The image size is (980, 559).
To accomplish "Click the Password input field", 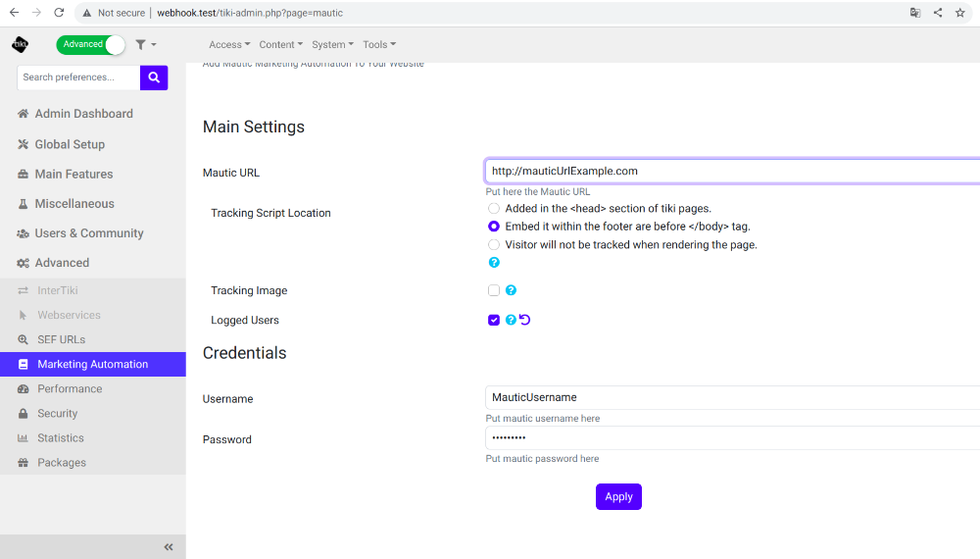I will click(732, 437).
